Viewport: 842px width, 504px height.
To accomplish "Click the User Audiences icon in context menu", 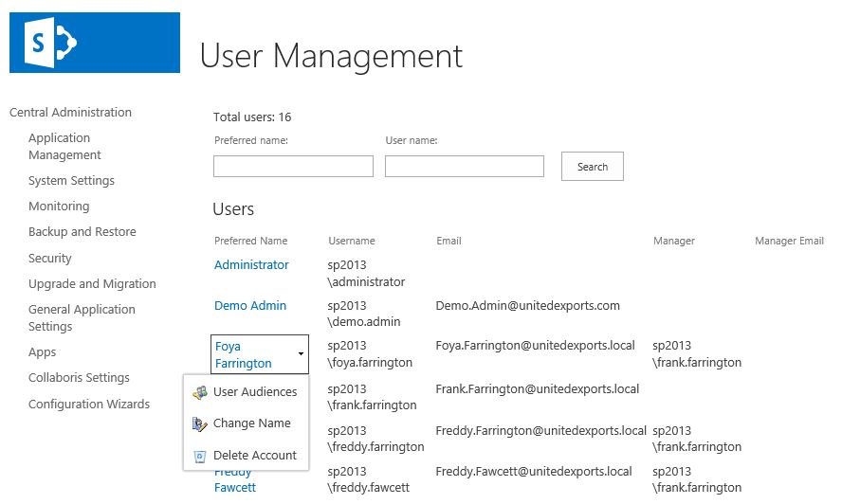I will pos(200,392).
